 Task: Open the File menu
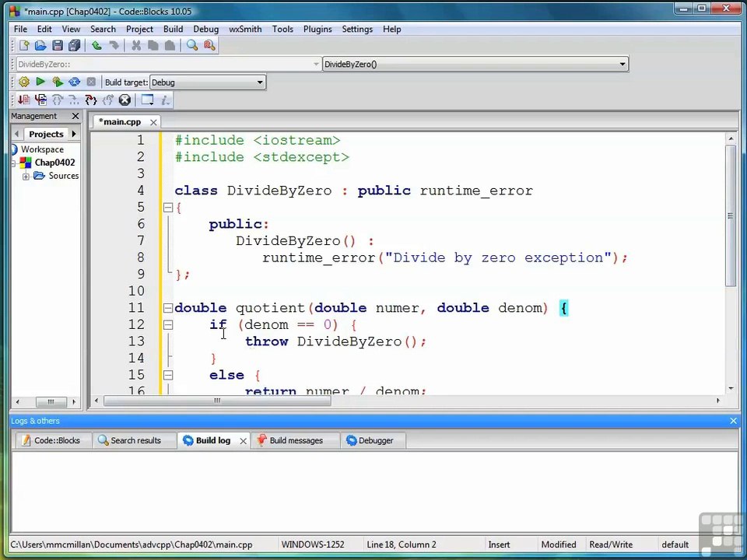click(20, 29)
